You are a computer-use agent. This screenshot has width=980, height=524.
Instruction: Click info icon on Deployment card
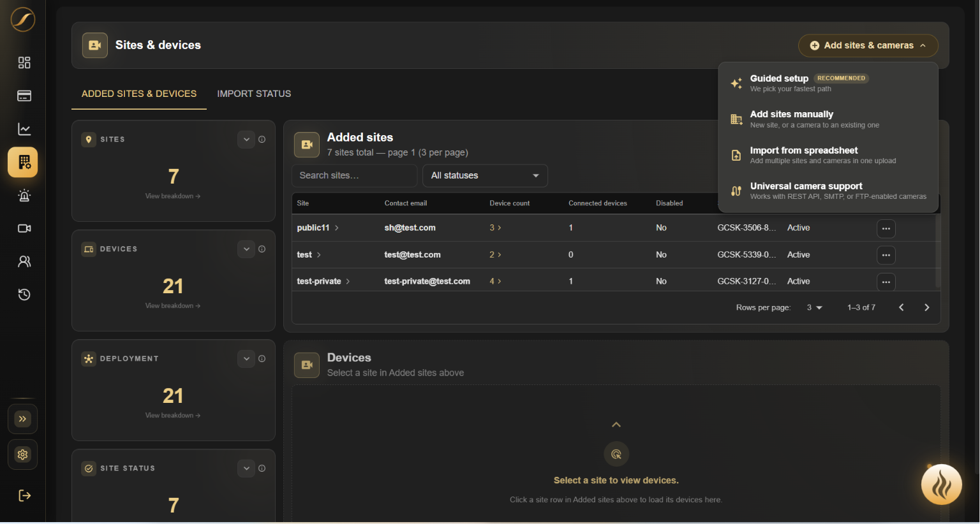[x=262, y=359]
